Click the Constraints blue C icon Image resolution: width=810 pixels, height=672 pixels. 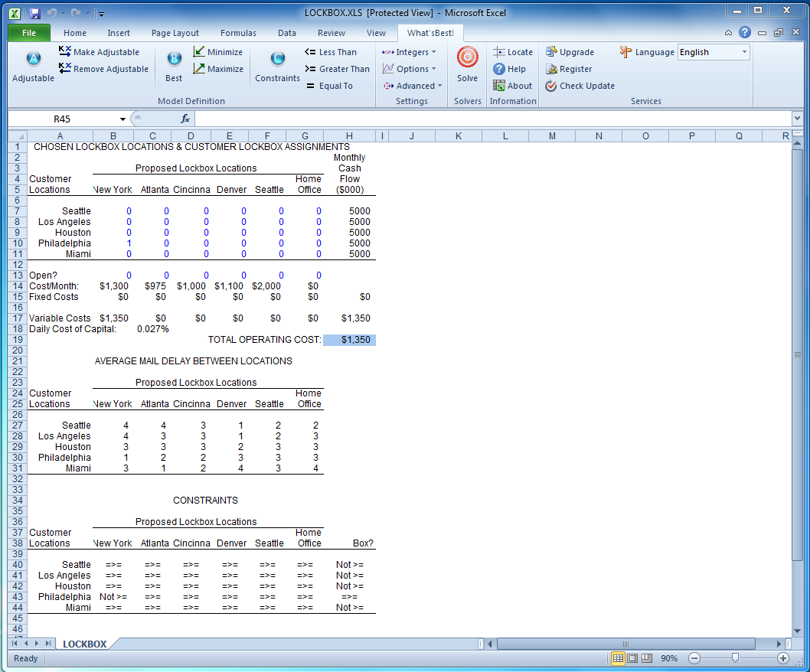[x=277, y=59]
